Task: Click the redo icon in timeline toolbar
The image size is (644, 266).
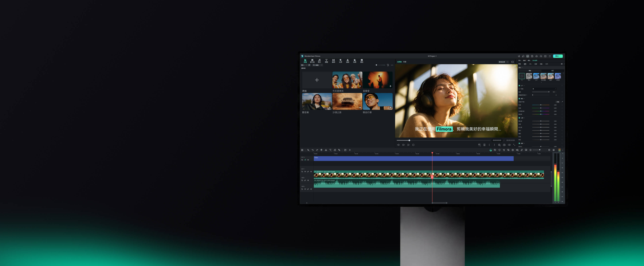Action: [x=317, y=150]
